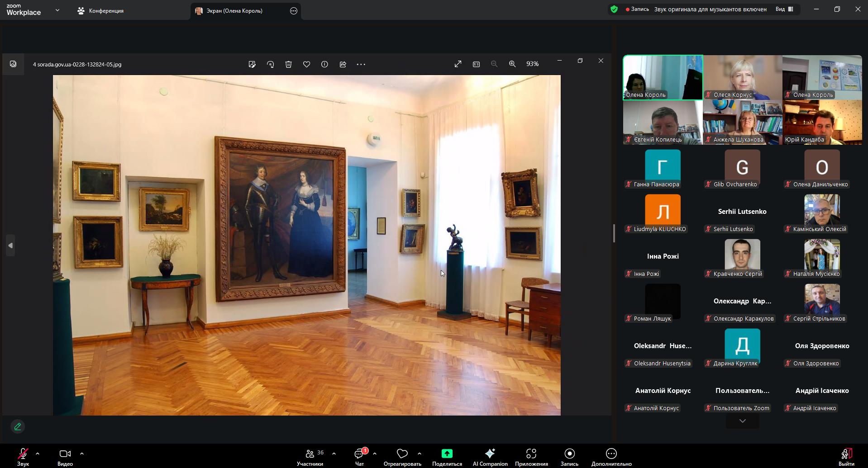
Task: Open the Apps (Приложения) panel
Action: 531,457
